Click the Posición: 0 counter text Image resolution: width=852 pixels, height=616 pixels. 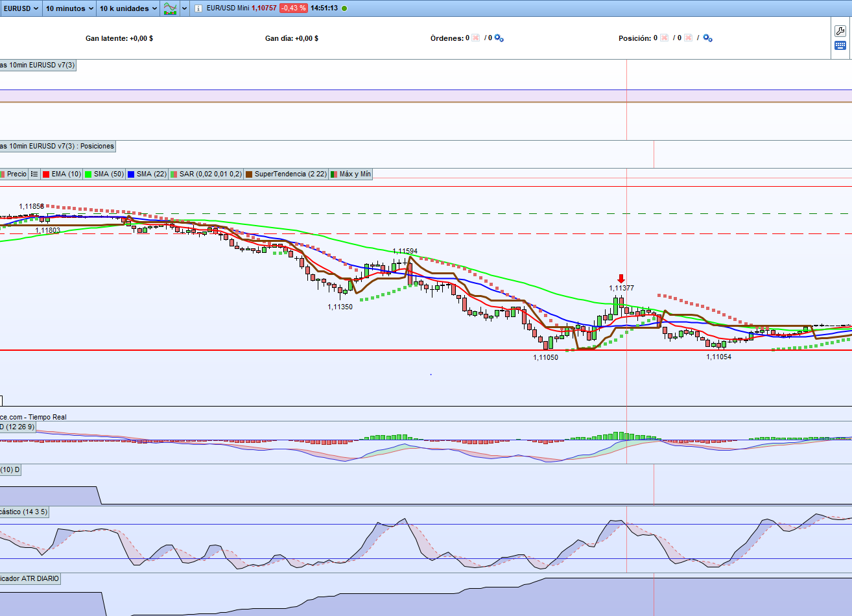coord(638,38)
